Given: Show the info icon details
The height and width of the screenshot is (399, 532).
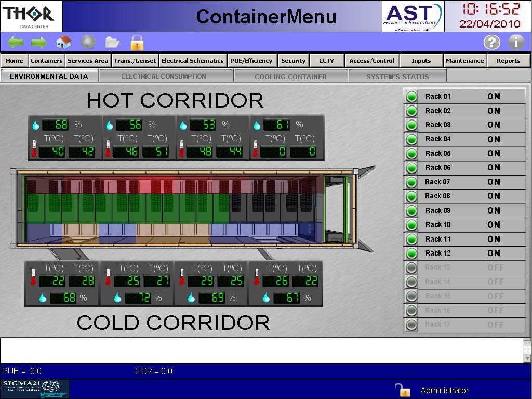Looking at the screenshot, I should coord(516,42).
